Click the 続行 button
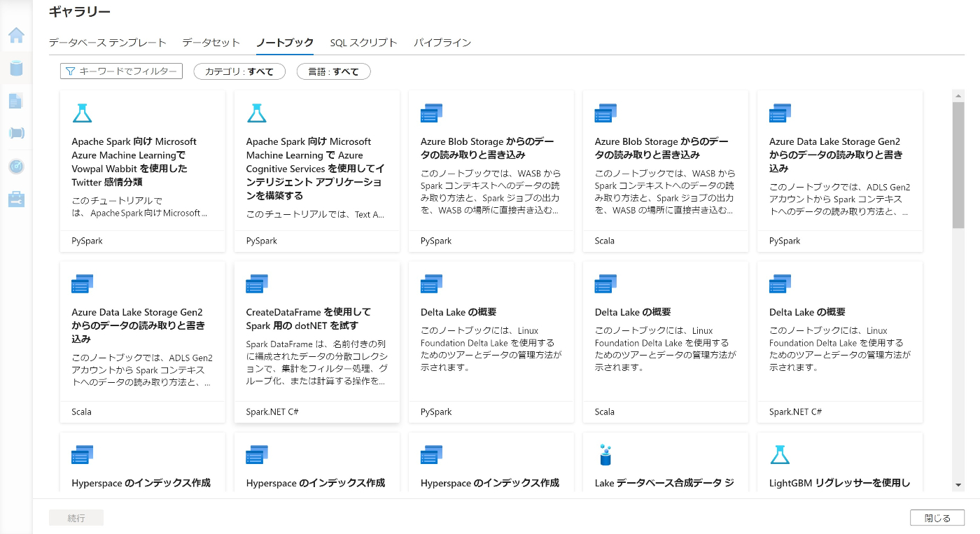The width and height of the screenshot is (980, 534). 76,518
